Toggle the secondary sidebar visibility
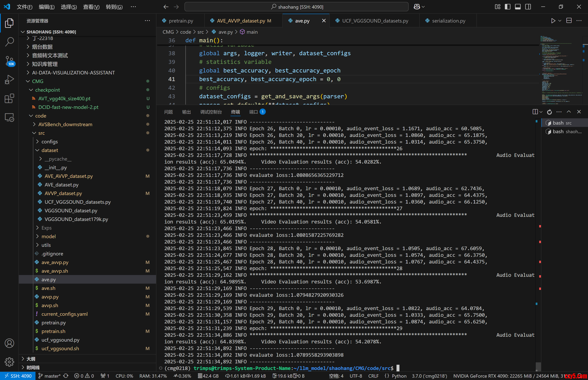This screenshot has height=380, width=588. (x=528, y=7)
